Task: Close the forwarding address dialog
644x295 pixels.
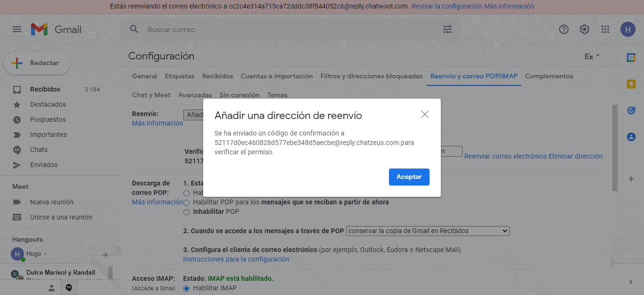Action: 425,114
